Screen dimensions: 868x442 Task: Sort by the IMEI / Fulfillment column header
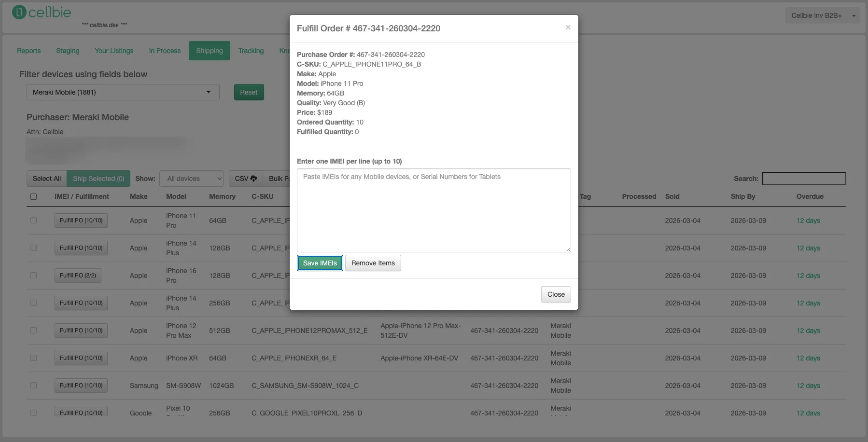click(82, 196)
